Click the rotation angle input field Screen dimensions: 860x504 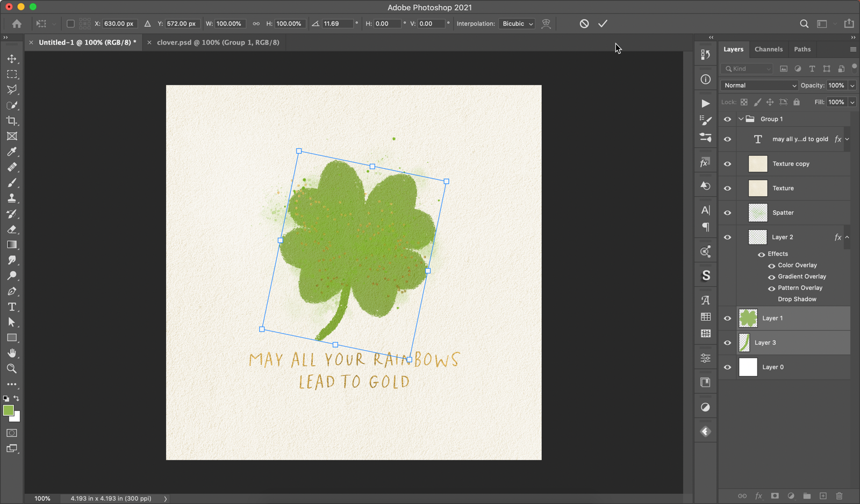pyautogui.click(x=338, y=24)
